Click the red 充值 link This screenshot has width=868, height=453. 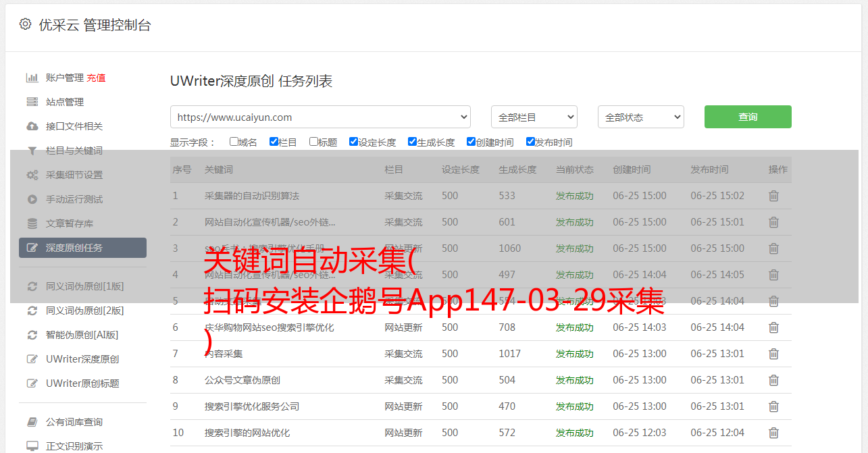96,78
